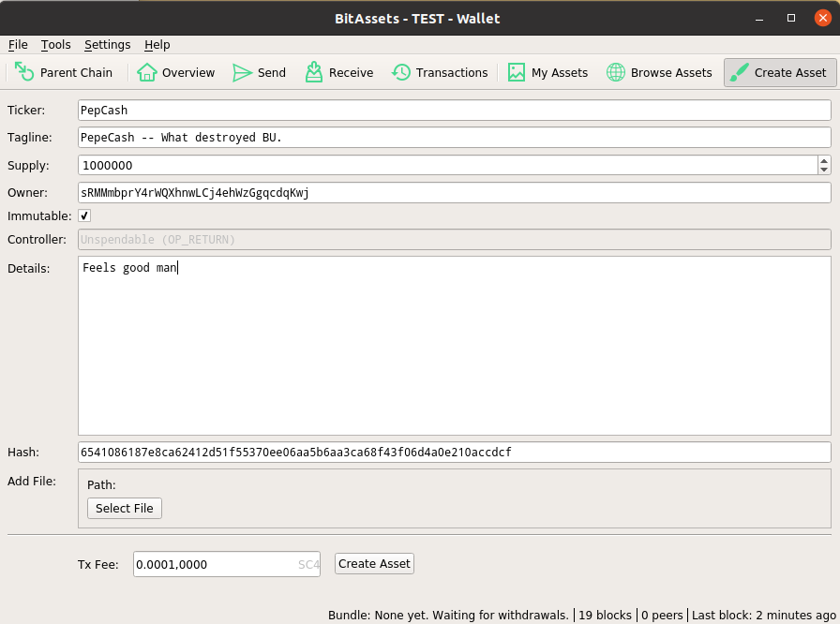Screen dimensions: 840x624
Task: Focus the Tx Fee amount field
Action: [x=227, y=564]
